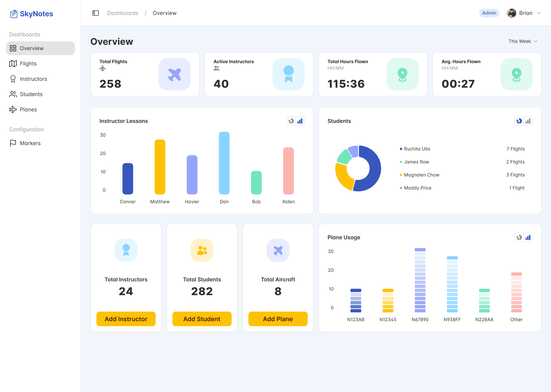Click the Havier bar in Instructor Lessons
The height and width of the screenshot is (392, 551).
tap(192, 175)
